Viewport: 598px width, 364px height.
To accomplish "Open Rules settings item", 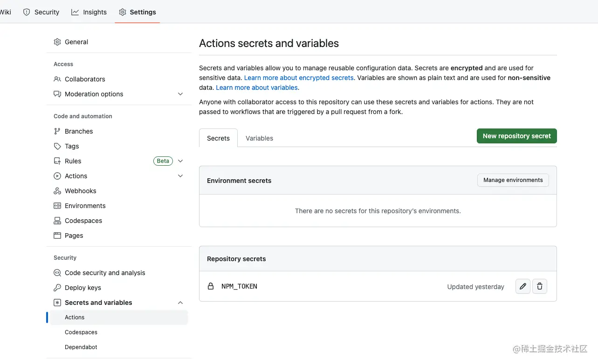I will click(x=73, y=161).
